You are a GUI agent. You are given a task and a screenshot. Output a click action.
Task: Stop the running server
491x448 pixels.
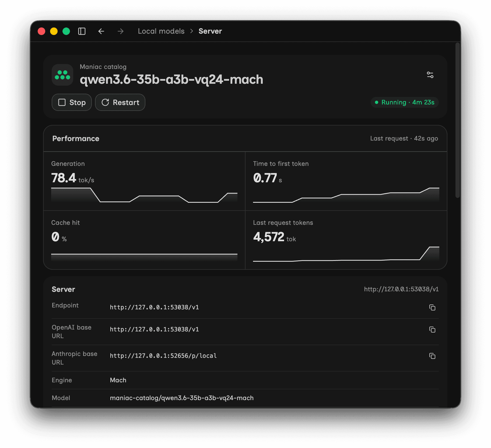(72, 102)
